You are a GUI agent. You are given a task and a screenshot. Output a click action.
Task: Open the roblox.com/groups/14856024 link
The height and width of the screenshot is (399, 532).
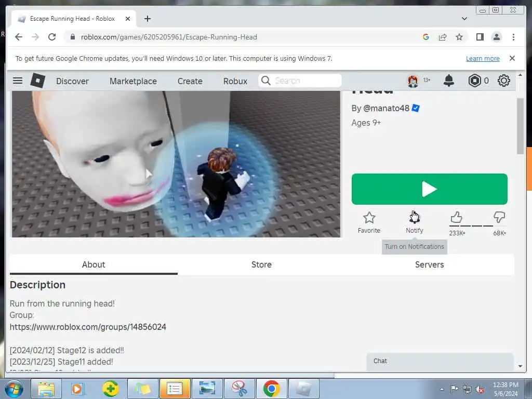point(88,327)
